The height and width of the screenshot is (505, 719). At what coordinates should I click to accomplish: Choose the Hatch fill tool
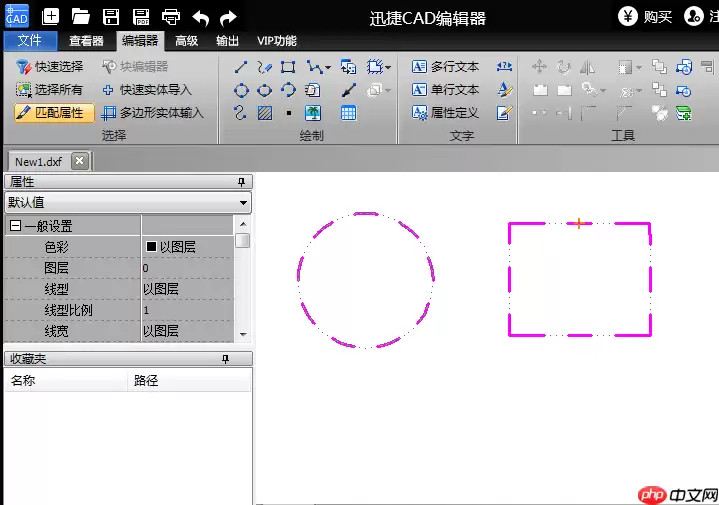coord(264,113)
